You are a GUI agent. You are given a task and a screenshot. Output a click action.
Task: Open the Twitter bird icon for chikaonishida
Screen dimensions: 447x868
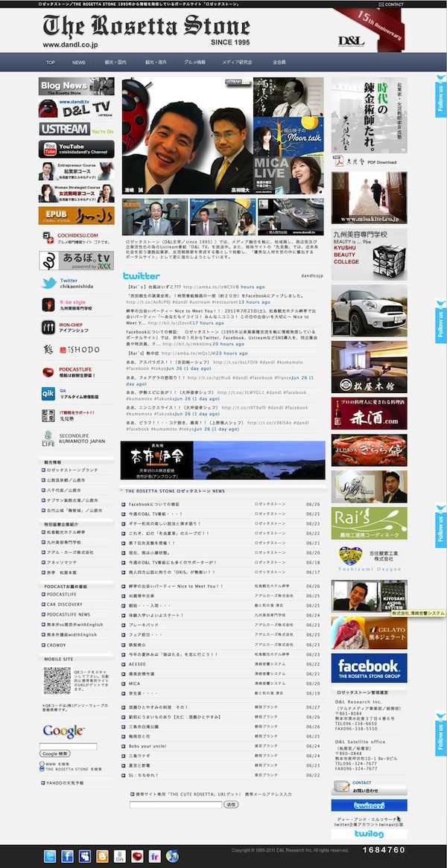[x=48, y=283]
